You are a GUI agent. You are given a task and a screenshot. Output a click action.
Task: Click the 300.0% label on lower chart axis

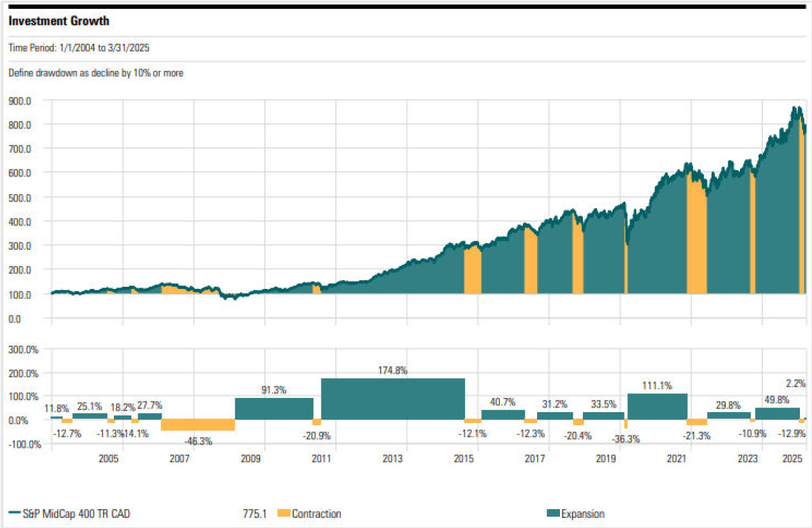[23, 350]
